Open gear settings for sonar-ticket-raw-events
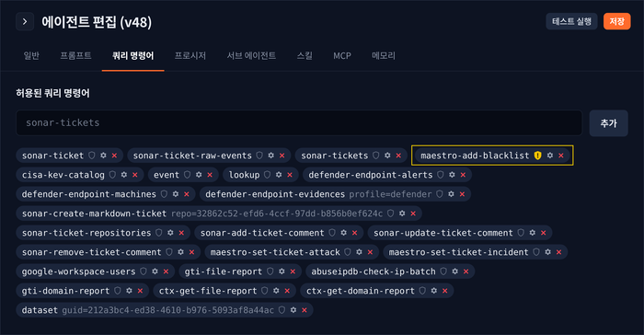 271,156
